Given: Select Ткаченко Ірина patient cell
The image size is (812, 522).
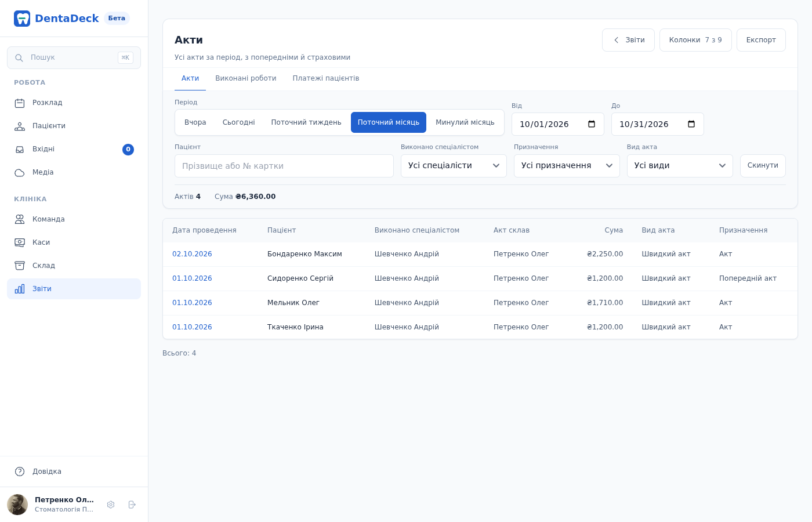Looking at the screenshot, I should tap(295, 327).
